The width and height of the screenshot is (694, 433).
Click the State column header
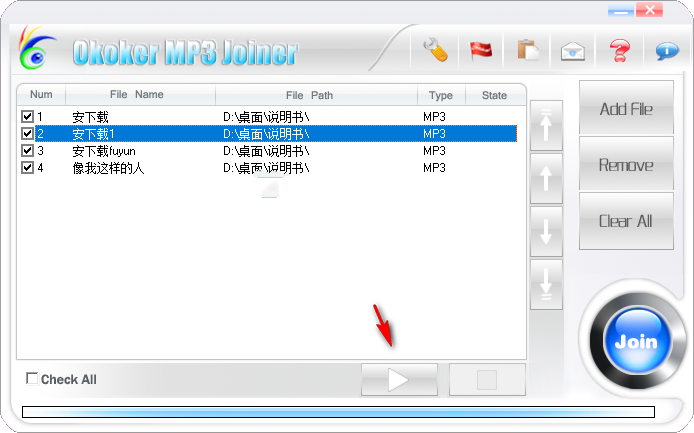click(x=495, y=95)
